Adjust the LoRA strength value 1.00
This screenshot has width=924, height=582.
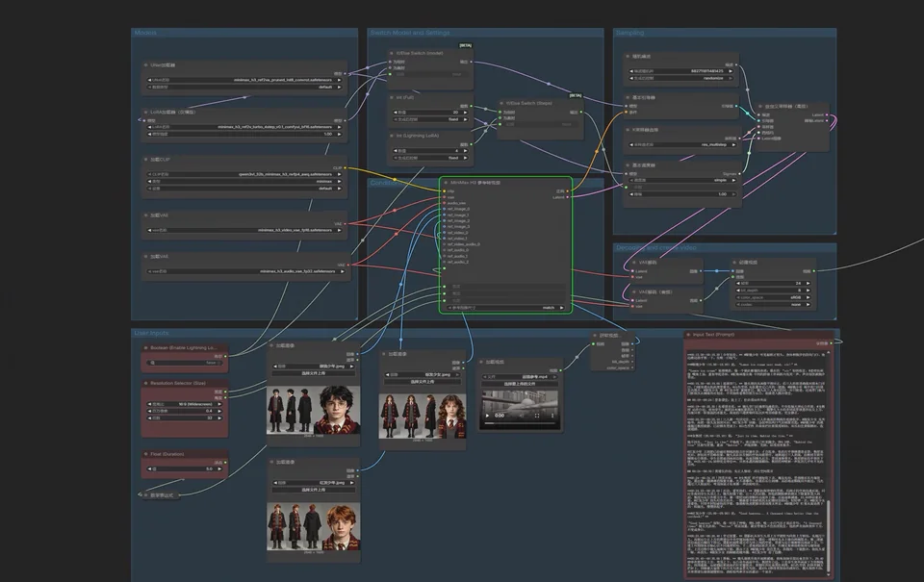pos(244,135)
